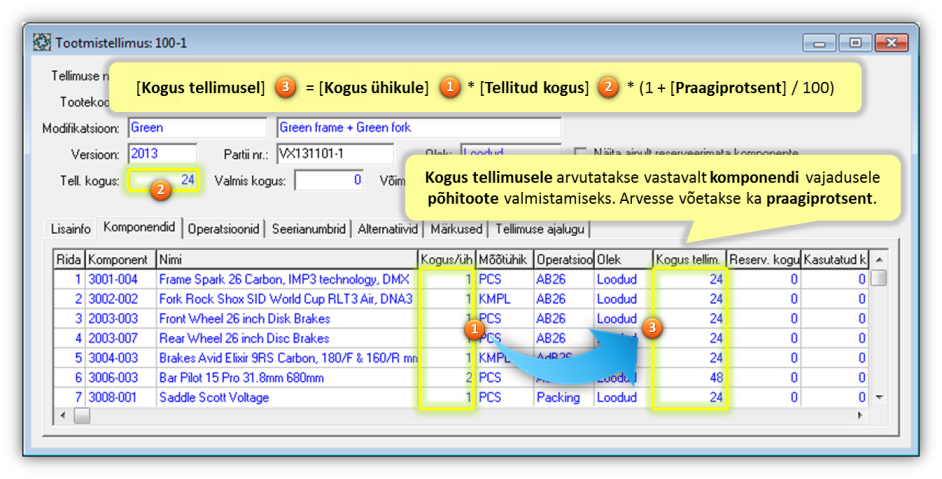Click the Versioon field showing 2013
Viewport: 942px width, 479px height.
click(x=163, y=154)
